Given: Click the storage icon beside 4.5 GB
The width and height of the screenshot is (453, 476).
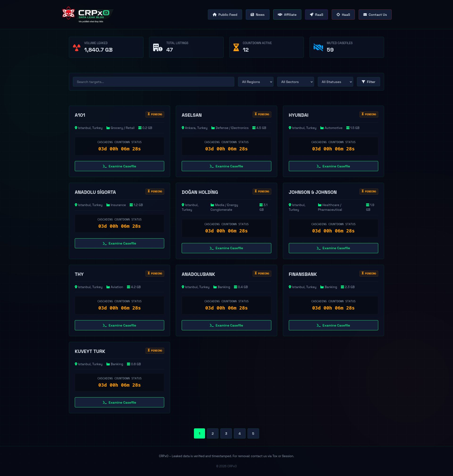Looking at the screenshot, I should click(254, 128).
